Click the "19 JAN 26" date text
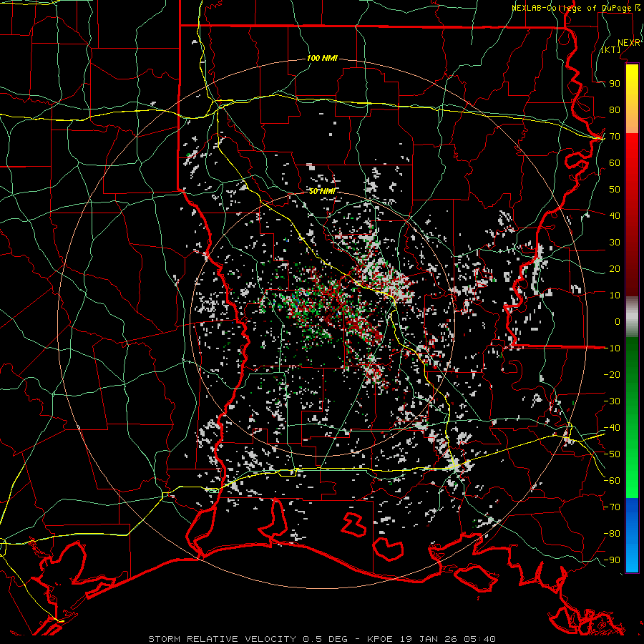 429,639
